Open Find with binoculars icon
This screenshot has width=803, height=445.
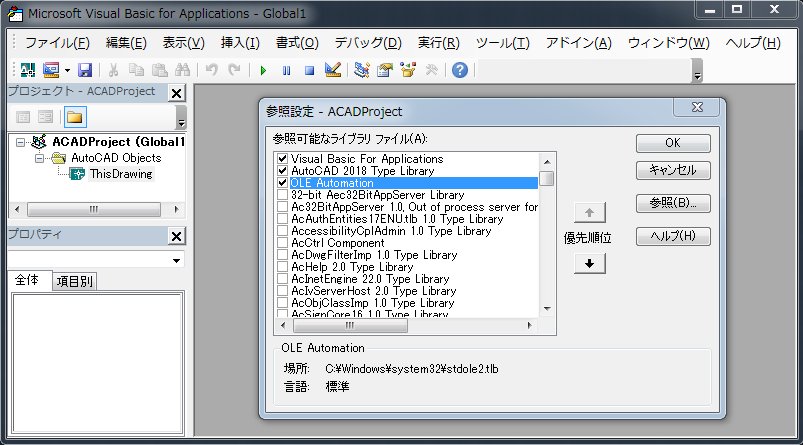coord(182,70)
